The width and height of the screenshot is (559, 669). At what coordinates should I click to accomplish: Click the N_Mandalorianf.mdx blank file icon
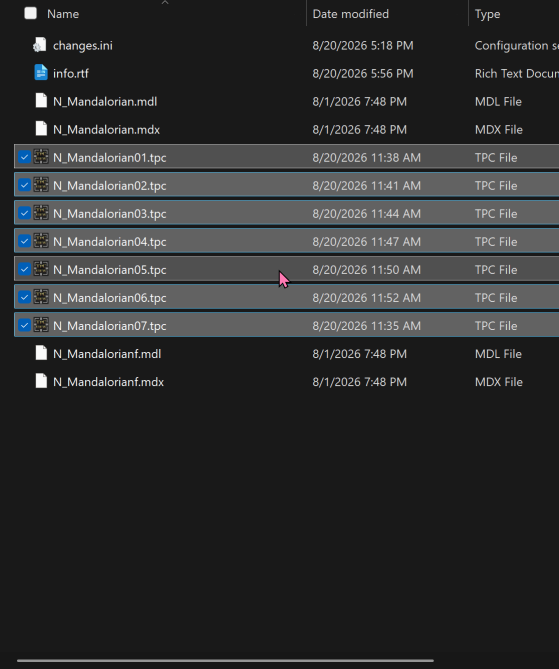[41, 381]
